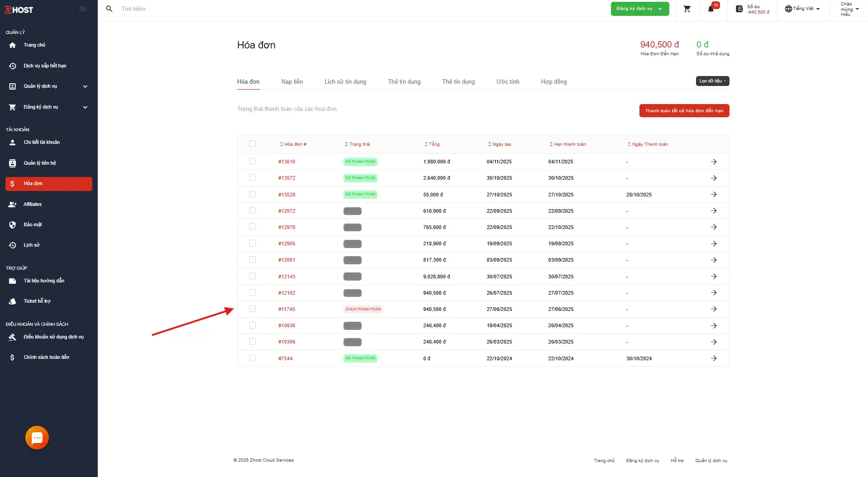Toggle the select-all header checkbox
This screenshot has height=477, width=868.
click(x=253, y=144)
